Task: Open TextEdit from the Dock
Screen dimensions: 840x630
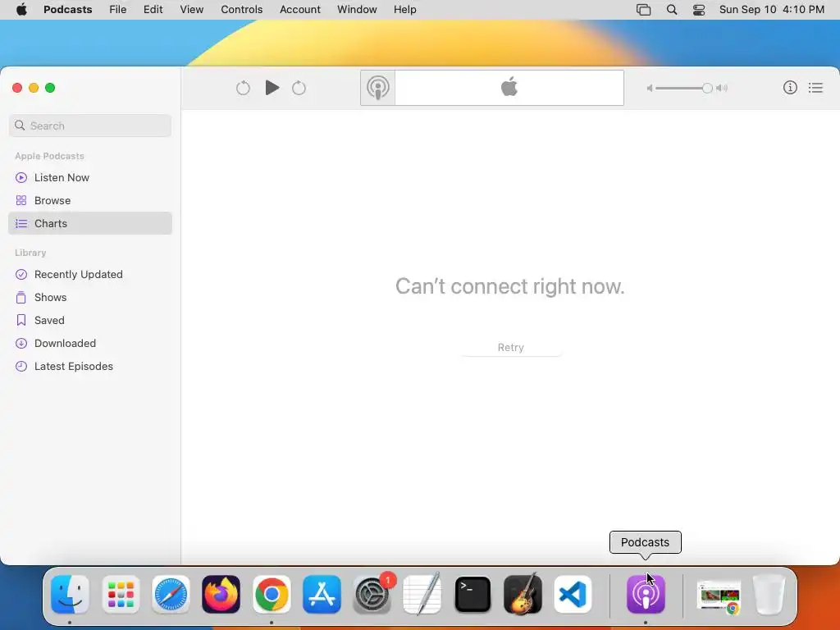Action: coord(422,594)
